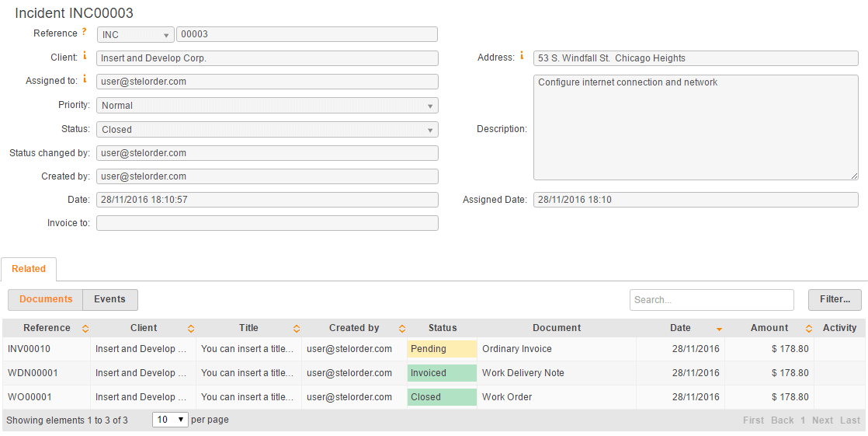The height and width of the screenshot is (436, 868).
Task: Click the Title column sort arrows
Action: pyautogui.click(x=297, y=329)
